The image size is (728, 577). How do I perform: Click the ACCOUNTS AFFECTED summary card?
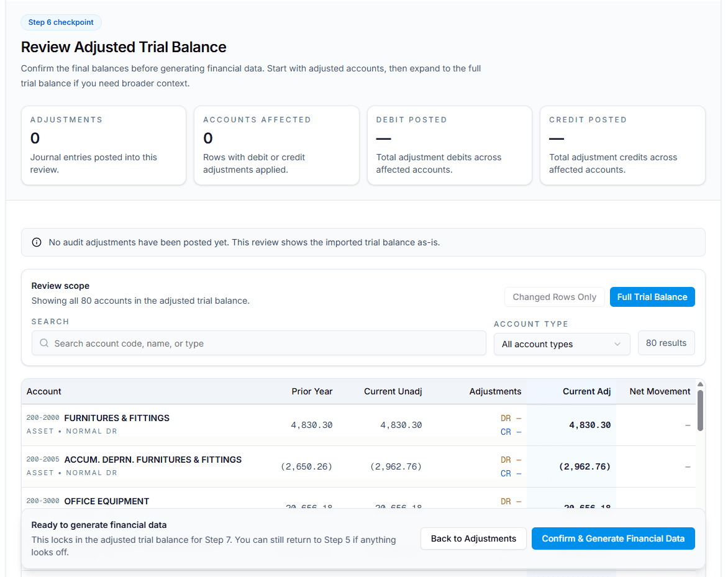276,145
